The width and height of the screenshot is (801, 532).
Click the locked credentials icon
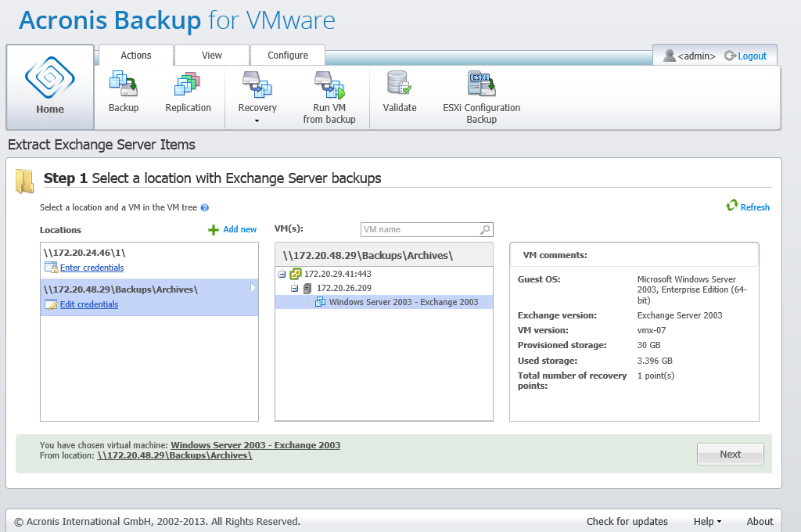[51, 268]
